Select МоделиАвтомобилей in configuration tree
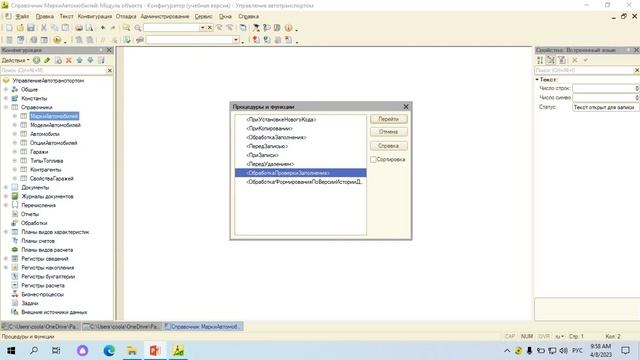The width and height of the screenshot is (640, 360). tap(56, 125)
